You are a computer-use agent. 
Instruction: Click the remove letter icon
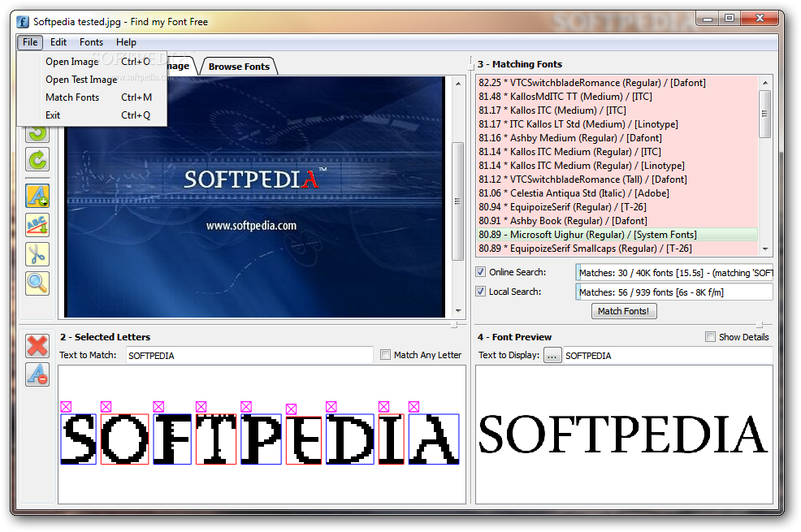pyautogui.click(x=37, y=374)
